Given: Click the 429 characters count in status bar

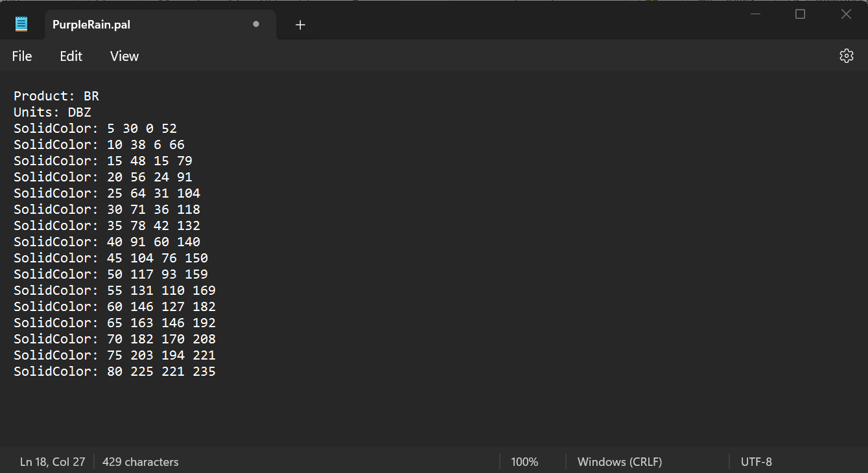Looking at the screenshot, I should click(x=140, y=462).
